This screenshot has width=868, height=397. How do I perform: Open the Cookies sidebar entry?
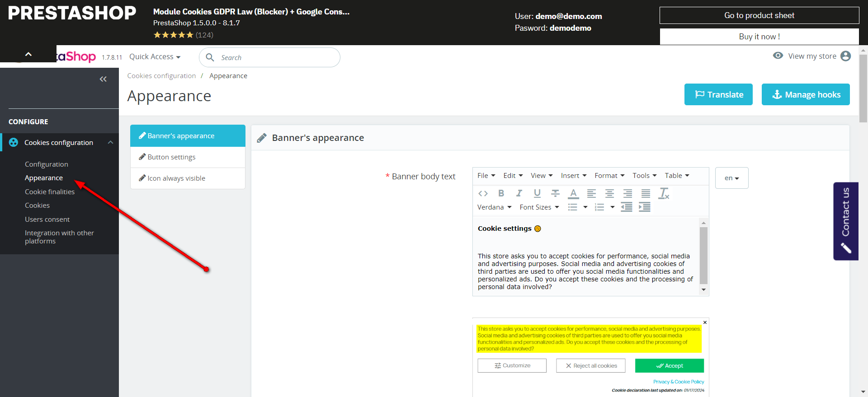point(37,206)
